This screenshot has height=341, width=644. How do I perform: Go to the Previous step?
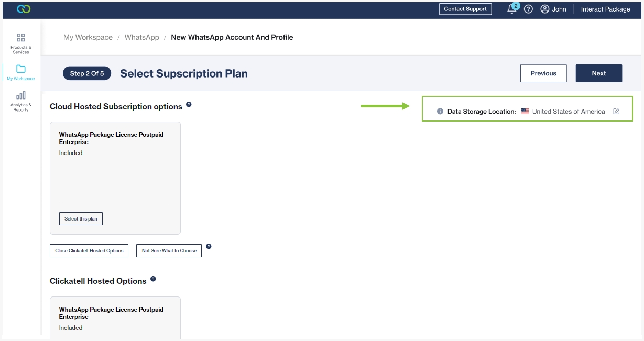tap(543, 73)
